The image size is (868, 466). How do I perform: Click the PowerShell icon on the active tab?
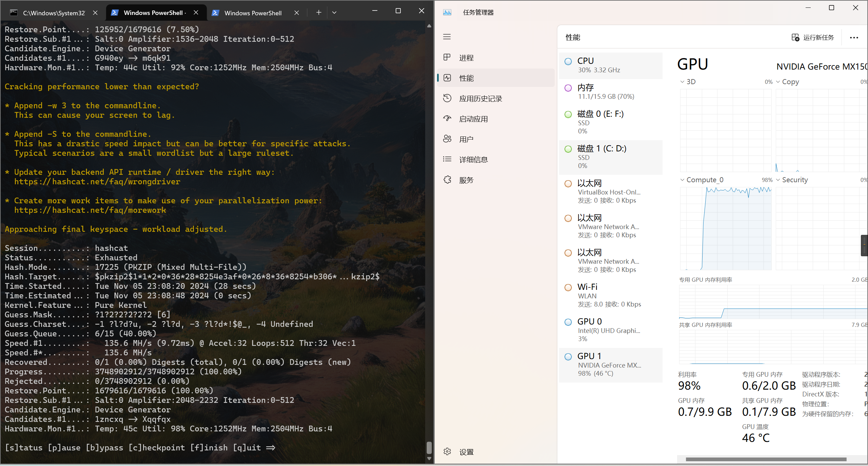click(x=115, y=13)
